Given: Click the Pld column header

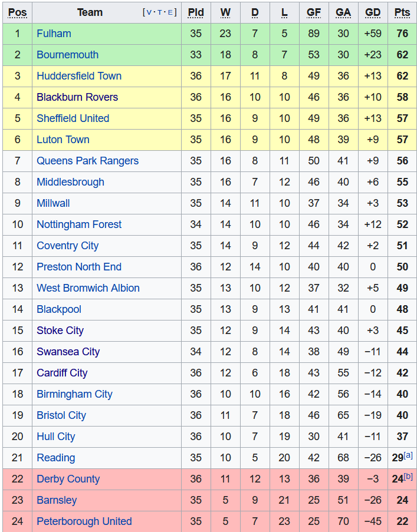Looking at the screenshot, I should pyautogui.click(x=196, y=12).
